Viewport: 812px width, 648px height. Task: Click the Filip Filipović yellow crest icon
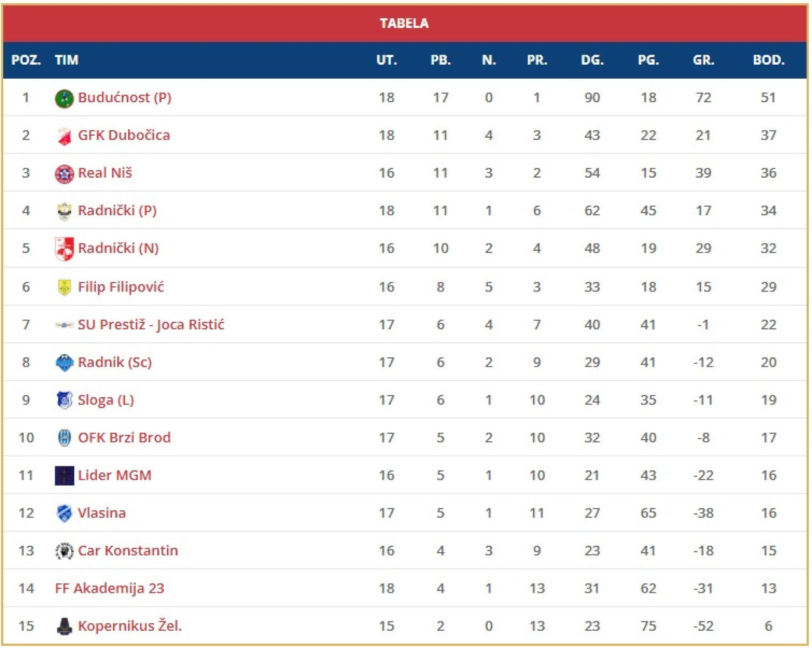click(64, 287)
